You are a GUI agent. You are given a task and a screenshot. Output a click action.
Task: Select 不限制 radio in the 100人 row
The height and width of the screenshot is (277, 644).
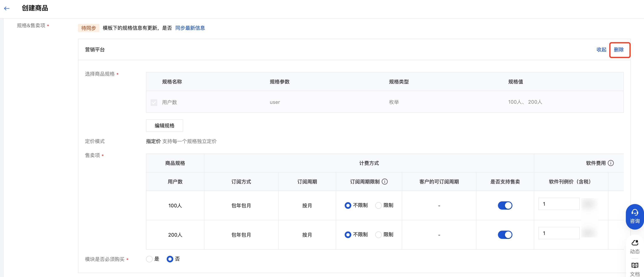coord(348,205)
